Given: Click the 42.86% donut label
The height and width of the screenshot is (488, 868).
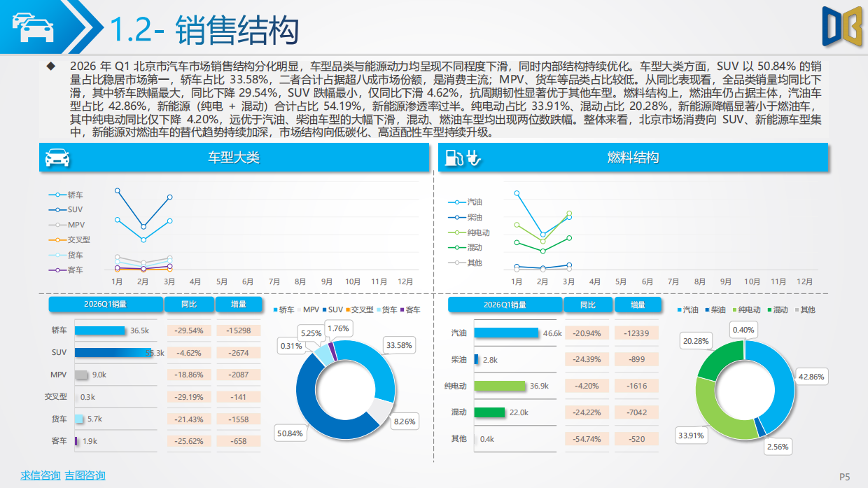Looking at the screenshot, I should click(811, 376).
